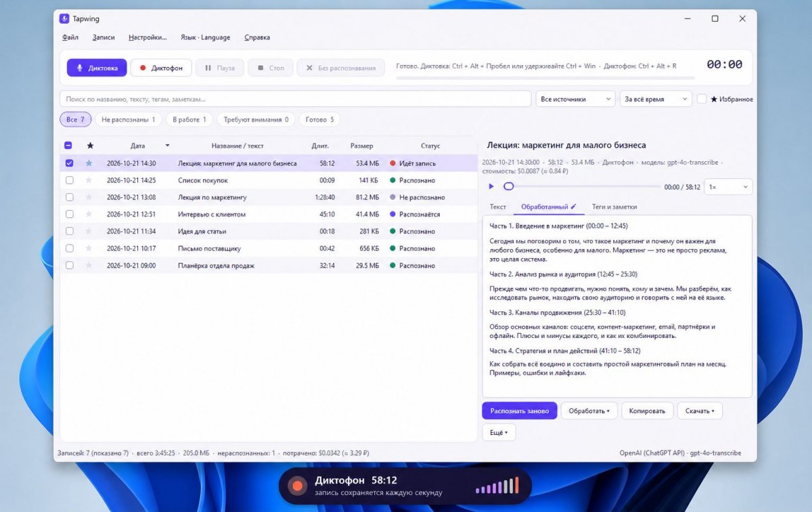
Task: Click the red record icon in the floating Диктофон widget
Action: (296, 486)
